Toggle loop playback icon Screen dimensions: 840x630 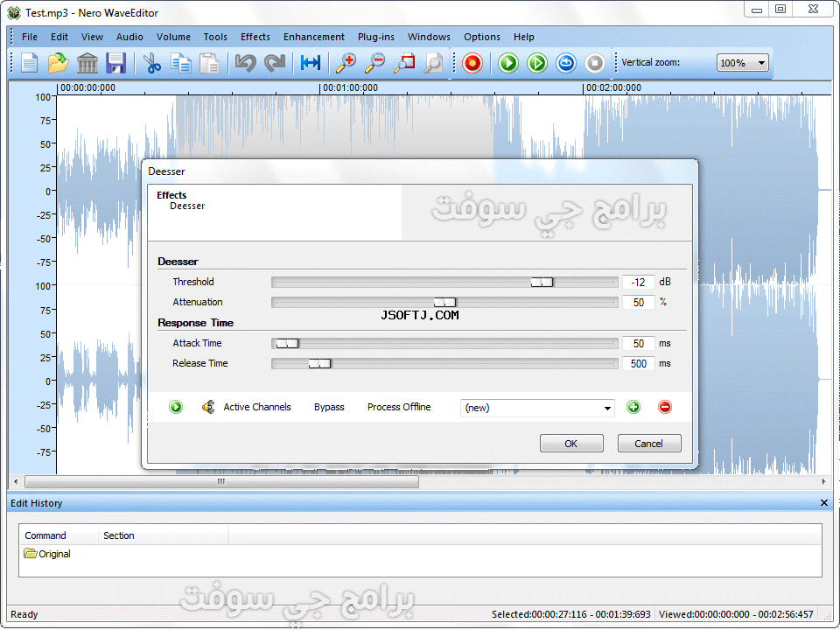coord(566,63)
